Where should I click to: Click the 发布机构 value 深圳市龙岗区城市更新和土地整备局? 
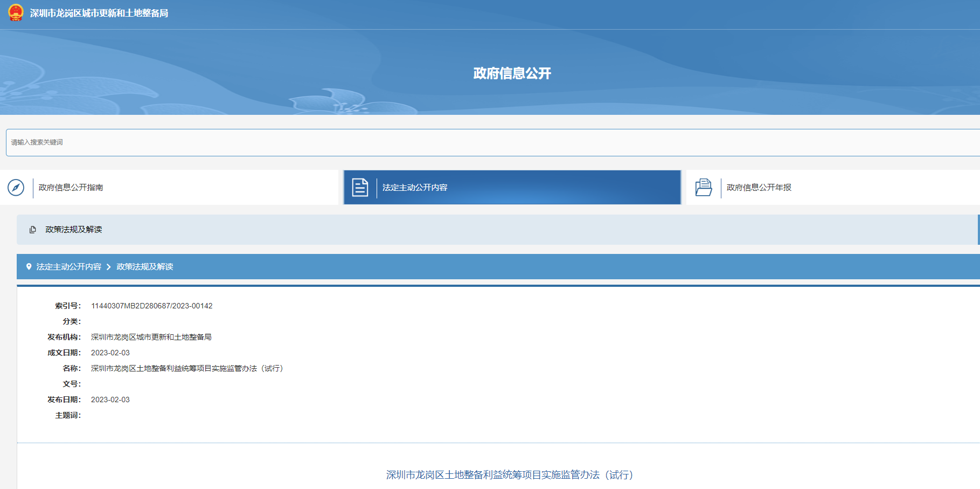151,337
